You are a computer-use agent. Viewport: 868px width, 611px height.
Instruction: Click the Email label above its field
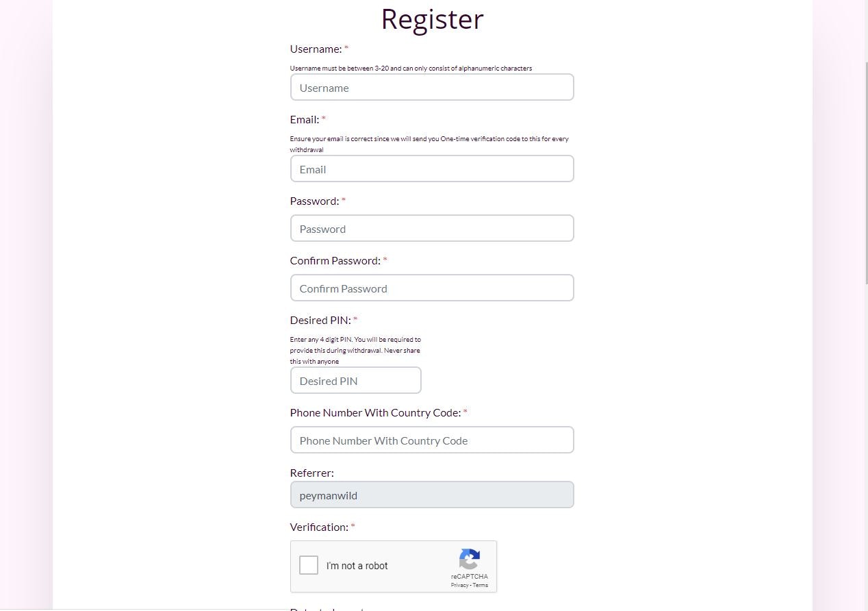coord(303,119)
